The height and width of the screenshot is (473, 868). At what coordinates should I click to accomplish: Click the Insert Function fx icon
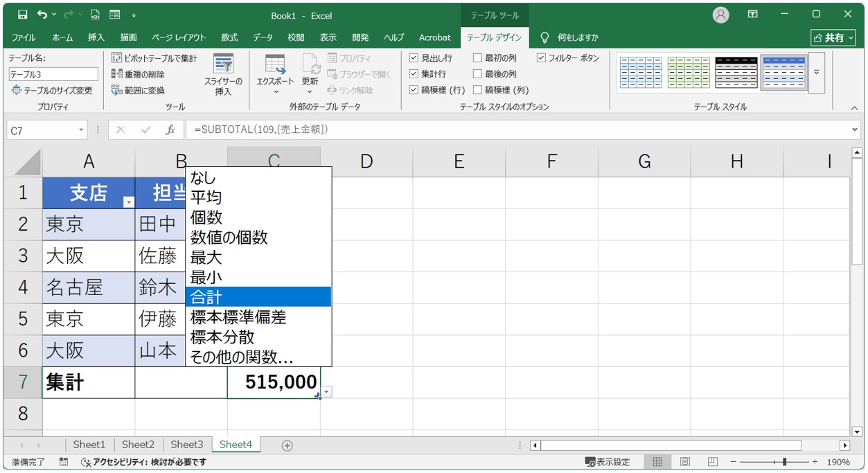tap(170, 130)
